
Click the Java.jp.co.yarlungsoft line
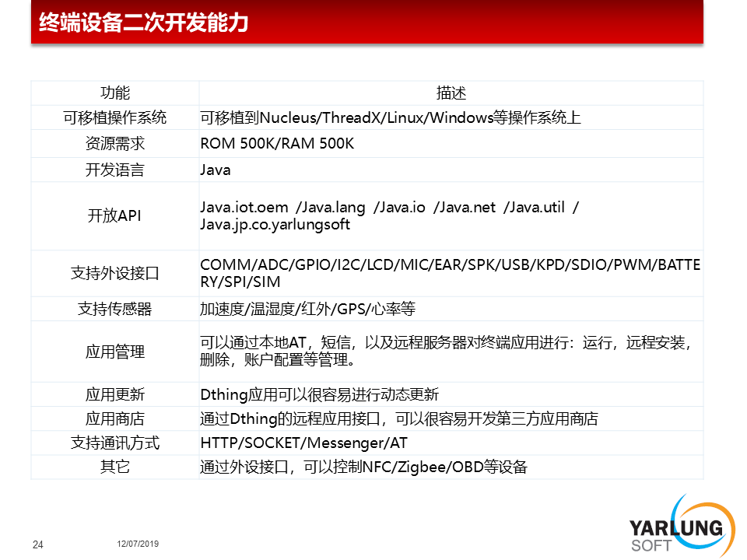[x=275, y=224]
